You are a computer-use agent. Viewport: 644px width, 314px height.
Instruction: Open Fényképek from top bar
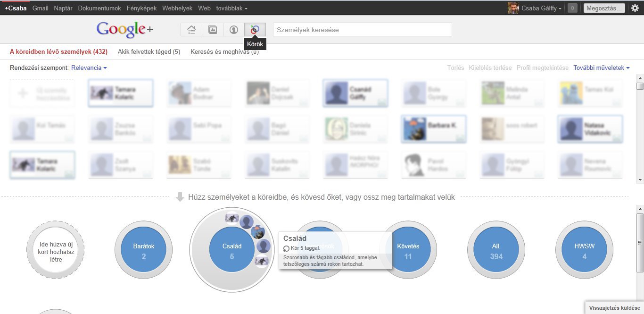click(141, 8)
